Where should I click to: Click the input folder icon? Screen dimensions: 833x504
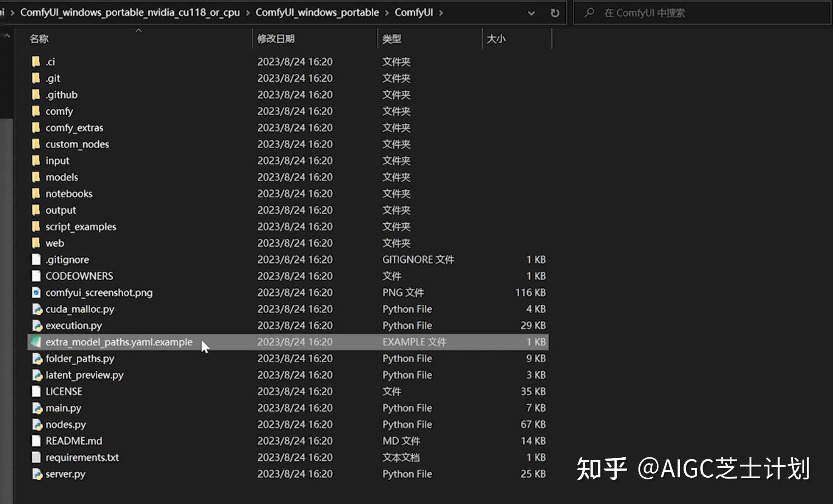[x=36, y=161]
